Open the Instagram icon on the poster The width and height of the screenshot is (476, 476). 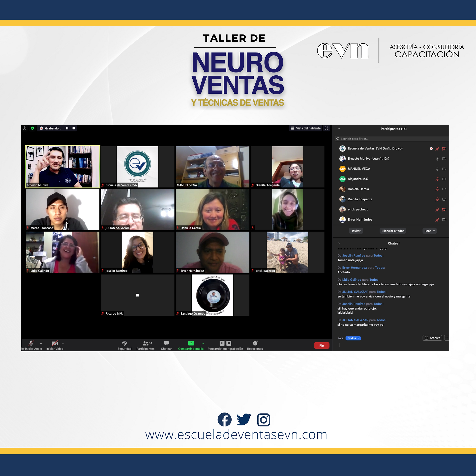point(264,420)
